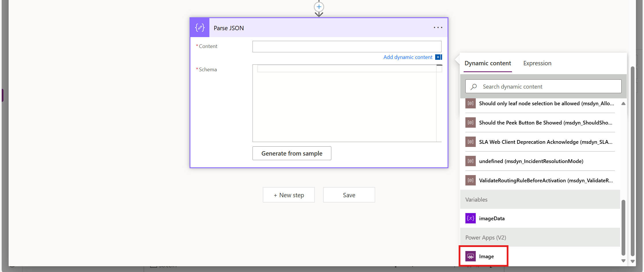Click the undefined msdyn_IncidentResolutionMode icon
644x272 pixels.
pos(470,161)
